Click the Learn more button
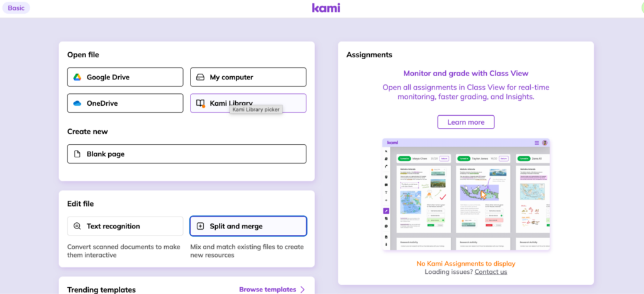Image resolution: width=644 pixels, height=294 pixels. pyautogui.click(x=466, y=122)
